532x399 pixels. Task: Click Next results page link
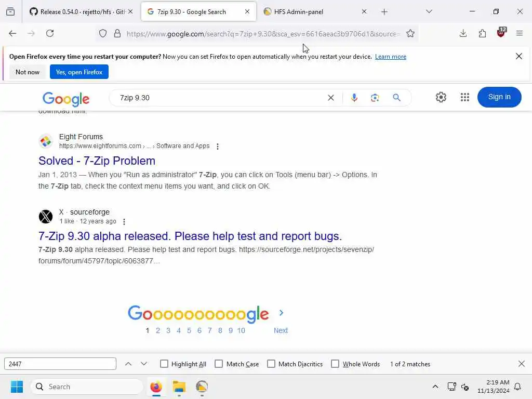pyautogui.click(x=281, y=330)
